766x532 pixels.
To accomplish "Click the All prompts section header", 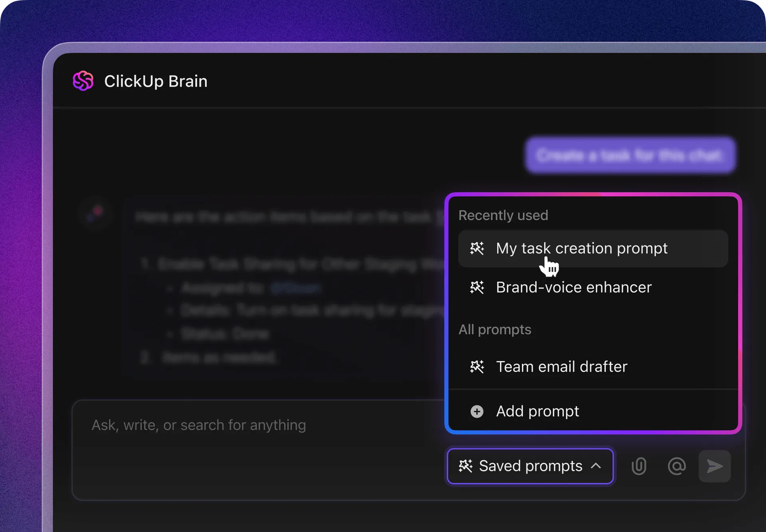I will pyautogui.click(x=495, y=330).
